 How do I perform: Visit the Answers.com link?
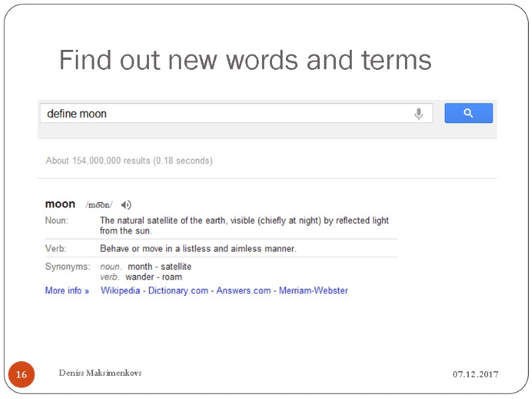tap(243, 291)
